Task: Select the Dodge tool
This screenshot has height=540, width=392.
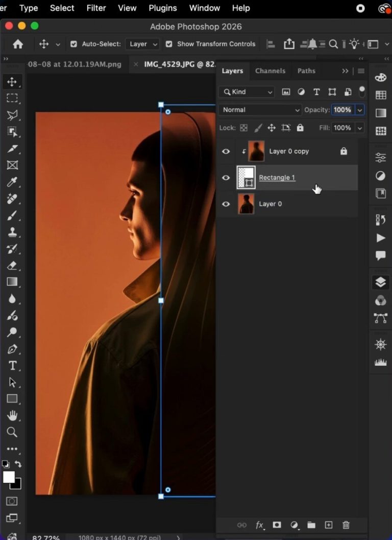Action: (12, 332)
